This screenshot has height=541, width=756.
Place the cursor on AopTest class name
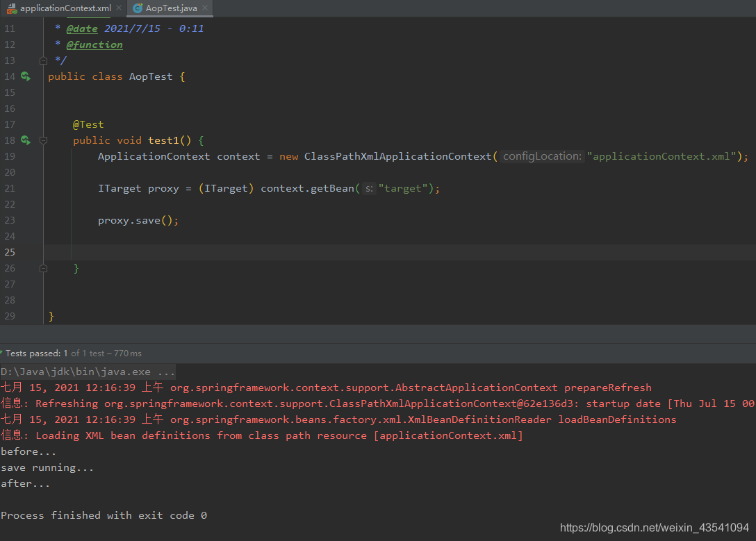click(150, 76)
